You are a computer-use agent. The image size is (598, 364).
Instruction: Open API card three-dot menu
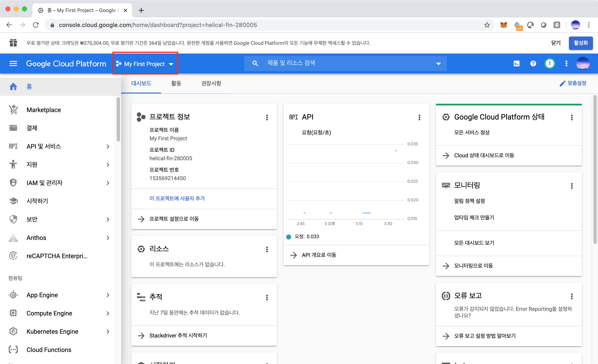click(x=419, y=118)
